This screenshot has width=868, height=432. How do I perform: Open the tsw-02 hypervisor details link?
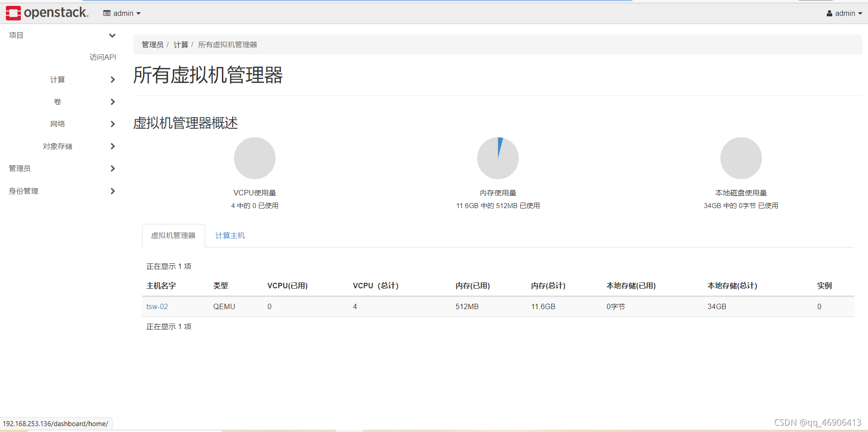pyautogui.click(x=157, y=306)
